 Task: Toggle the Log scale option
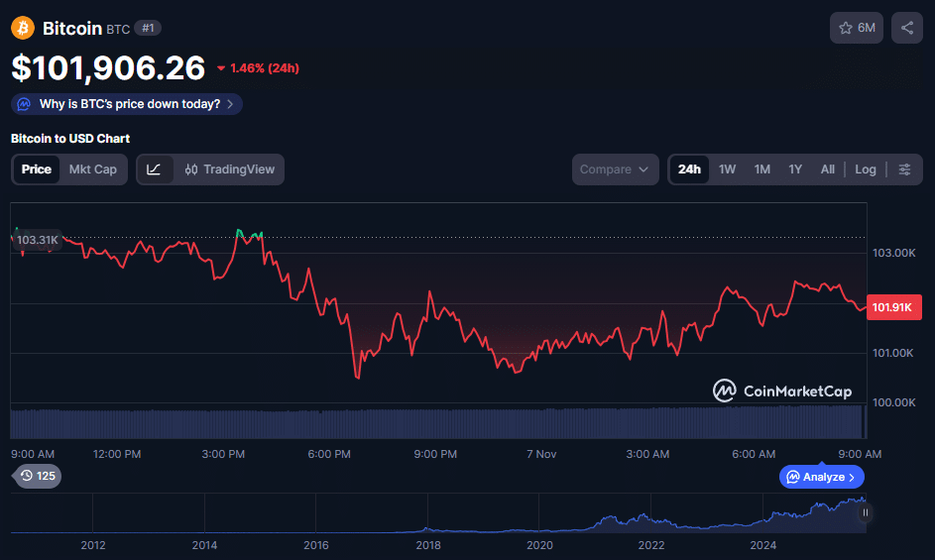(866, 169)
